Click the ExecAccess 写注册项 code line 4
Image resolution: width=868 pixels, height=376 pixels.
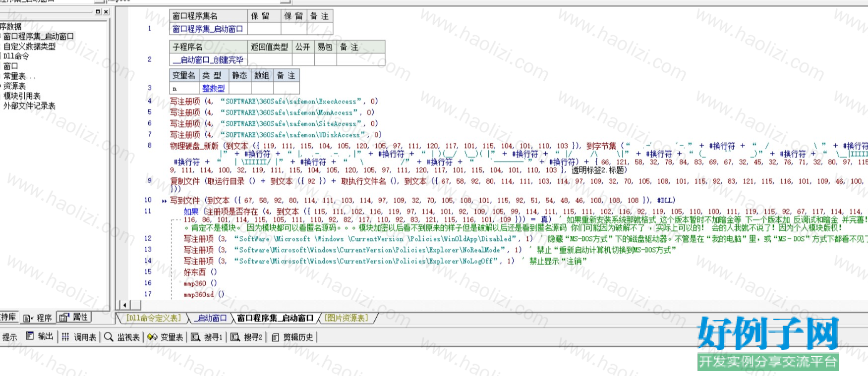click(274, 101)
